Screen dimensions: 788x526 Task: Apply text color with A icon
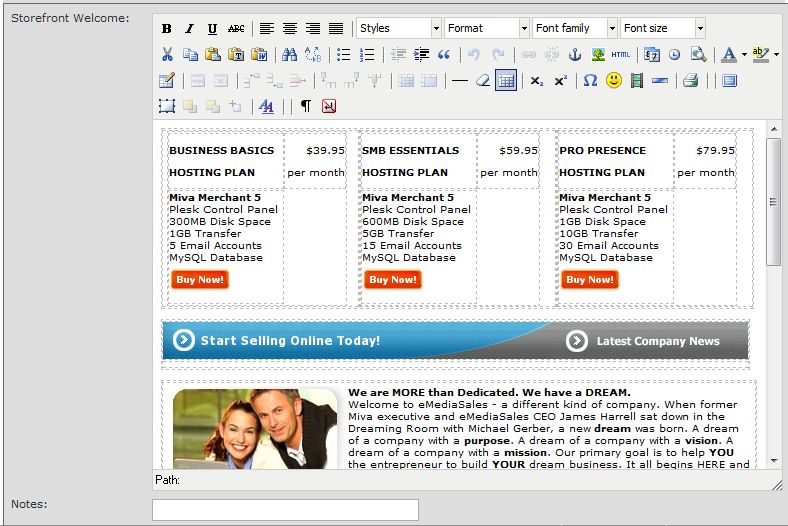point(729,54)
